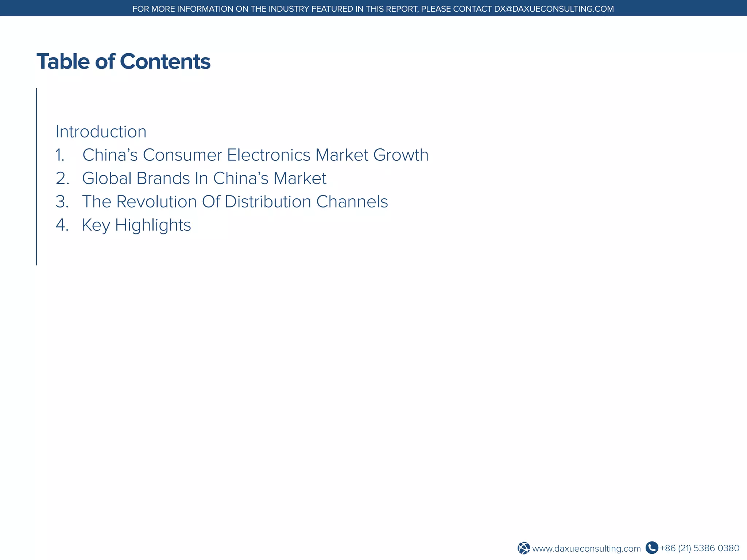Screen dimensions: 747x560
Task: Click list number '1.' before China's
Action: pyautogui.click(x=60, y=155)
